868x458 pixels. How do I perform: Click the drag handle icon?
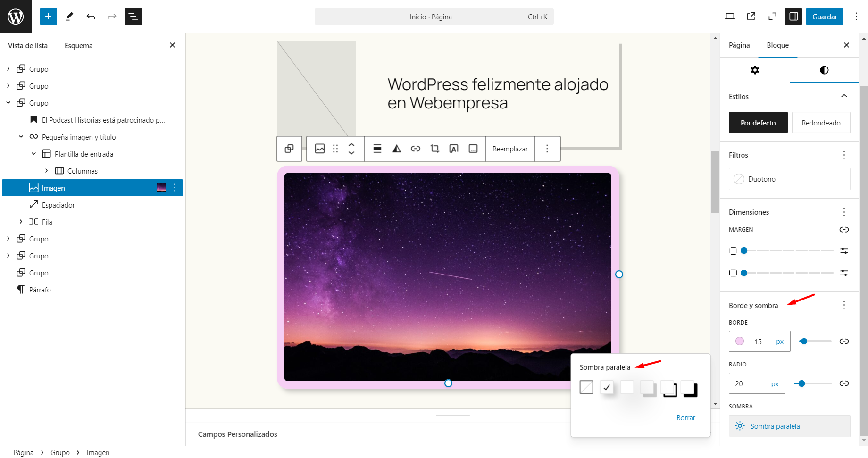pos(335,149)
